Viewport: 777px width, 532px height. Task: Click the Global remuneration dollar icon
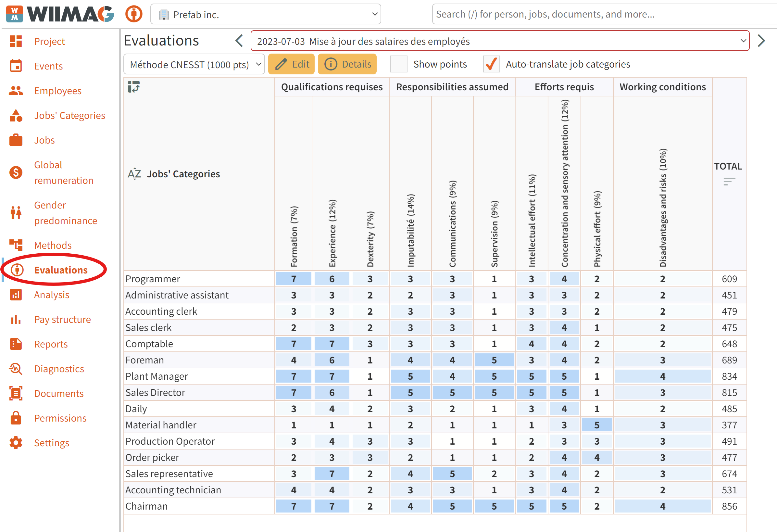[x=16, y=172]
